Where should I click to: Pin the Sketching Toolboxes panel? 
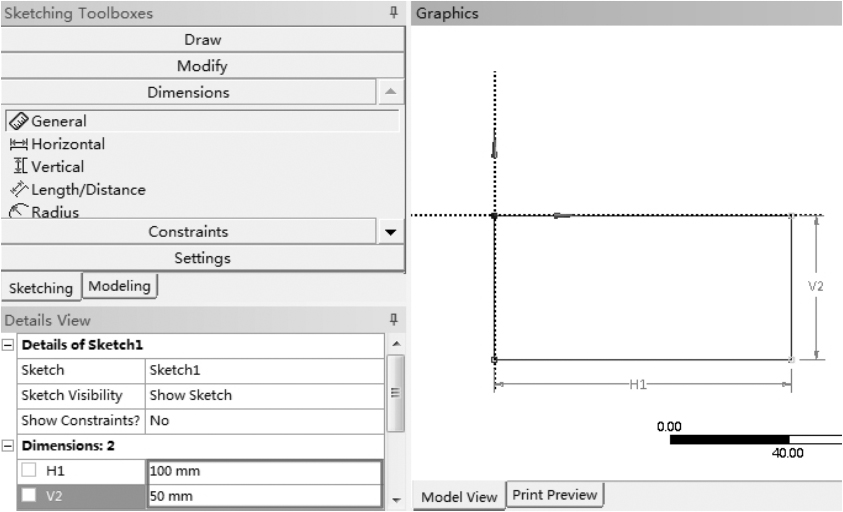coord(394,13)
